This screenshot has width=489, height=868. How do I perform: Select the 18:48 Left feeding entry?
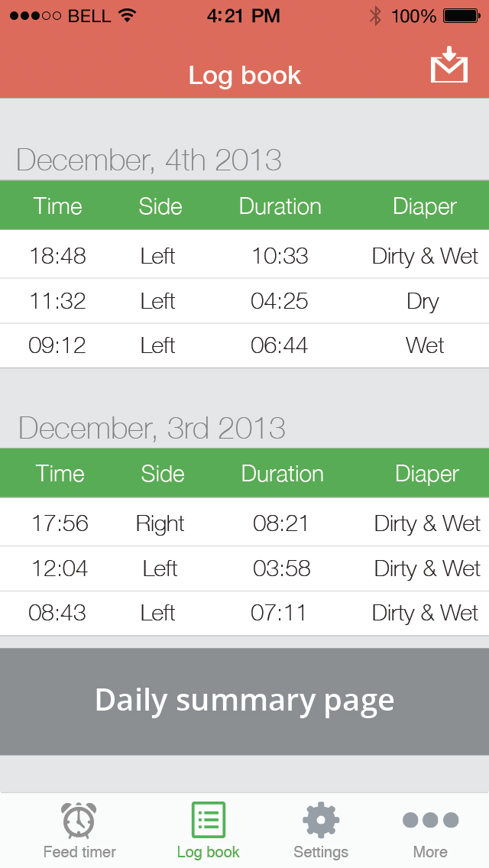click(x=244, y=255)
